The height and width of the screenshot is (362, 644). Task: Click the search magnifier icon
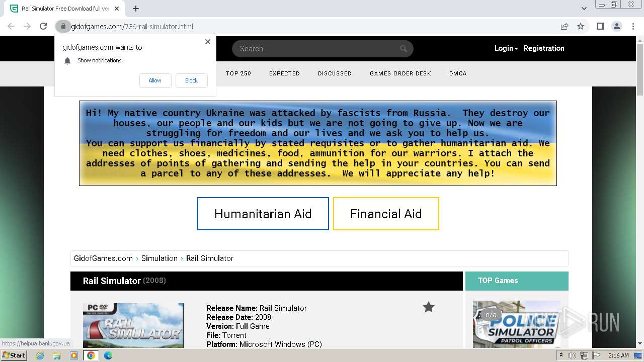(404, 49)
